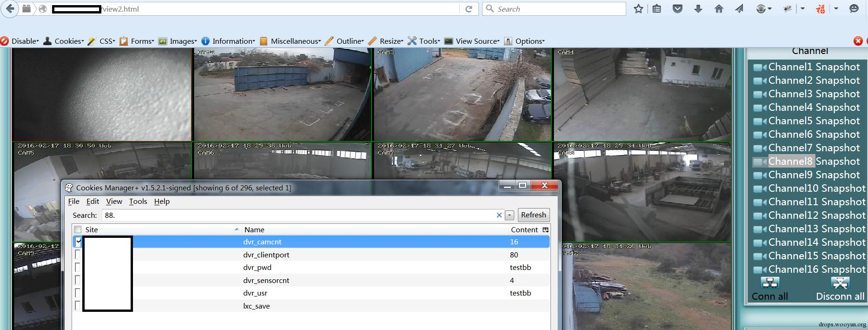Click the downloads arrow icon

(x=698, y=9)
